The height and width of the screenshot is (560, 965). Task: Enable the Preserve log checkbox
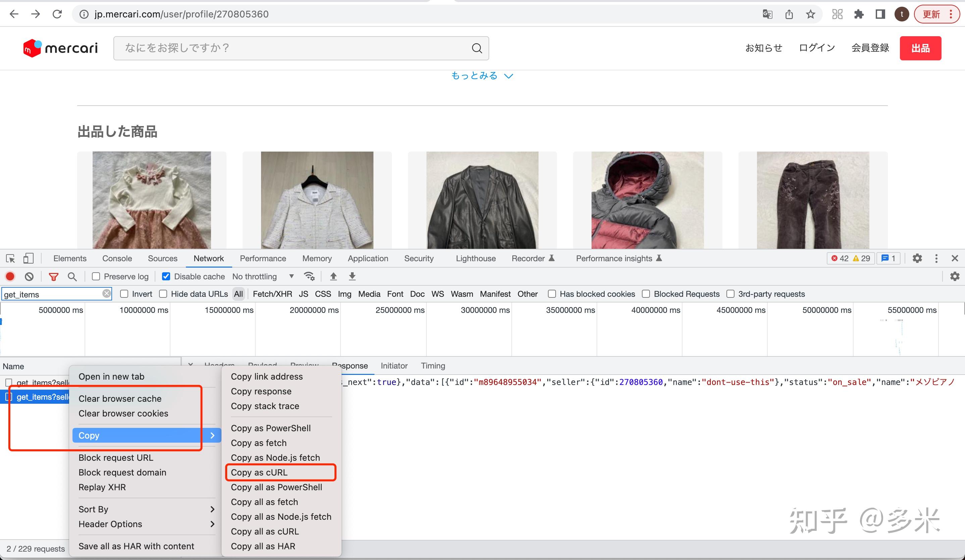point(96,276)
